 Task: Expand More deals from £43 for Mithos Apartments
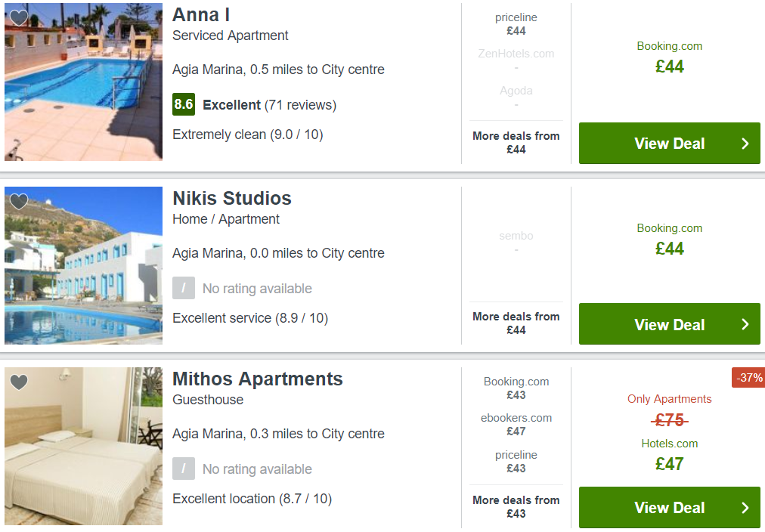click(x=516, y=506)
